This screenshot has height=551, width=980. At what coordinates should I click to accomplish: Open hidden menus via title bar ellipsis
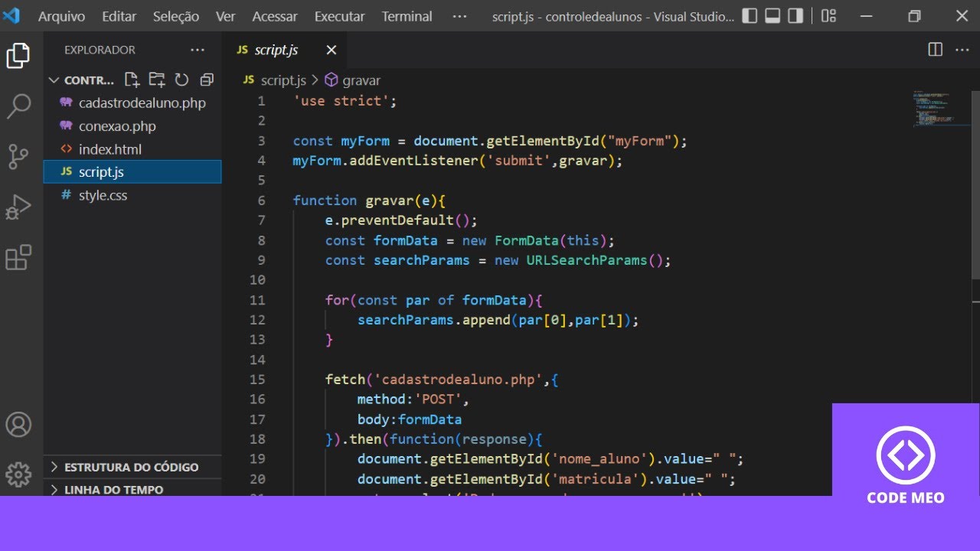(x=459, y=16)
